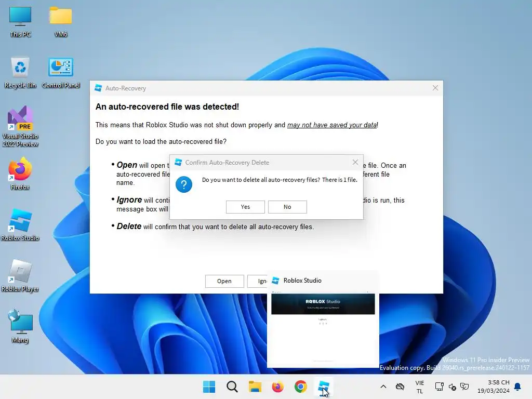Launch Google Chrome from the taskbar

[301, 387]
